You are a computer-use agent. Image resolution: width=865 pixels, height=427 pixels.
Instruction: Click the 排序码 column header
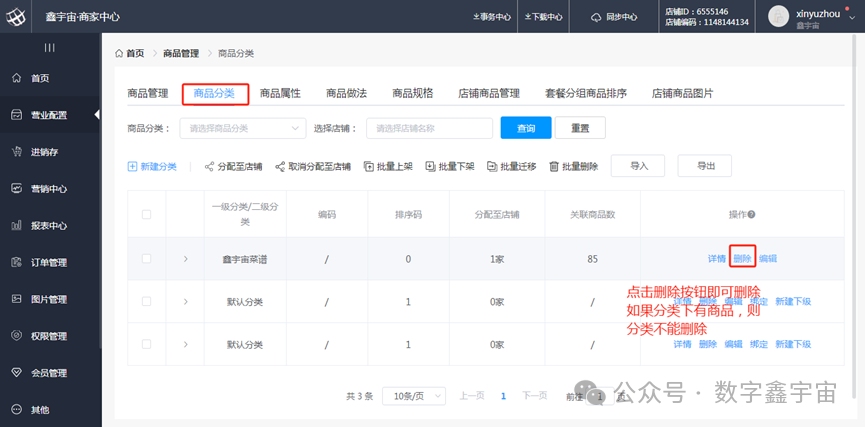(x=408, y=215)
